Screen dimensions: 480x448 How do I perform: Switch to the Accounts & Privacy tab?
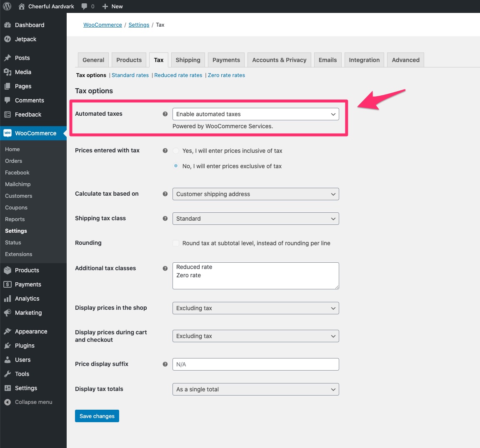pyautogui.click(x=279, y=60)
